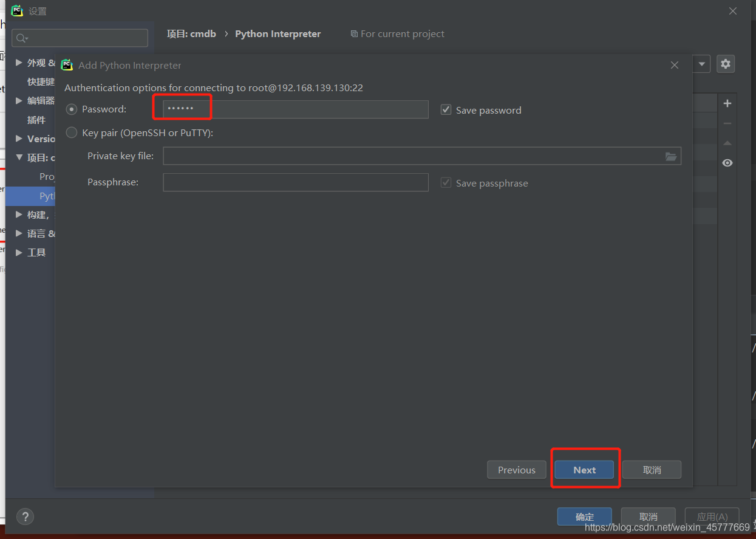The width and height of the screenshot is (756, 539).
Task: Collapse the 项目 settings tree node
Action: [x=19, y=157]
